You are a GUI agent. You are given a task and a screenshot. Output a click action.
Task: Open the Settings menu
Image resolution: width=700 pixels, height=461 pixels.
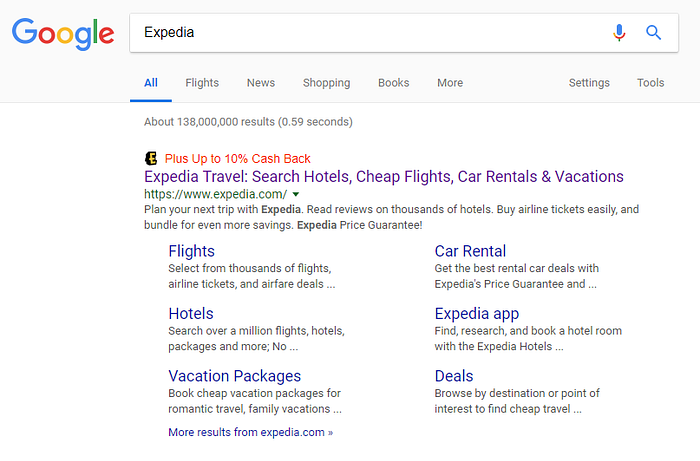coord(589,83)
